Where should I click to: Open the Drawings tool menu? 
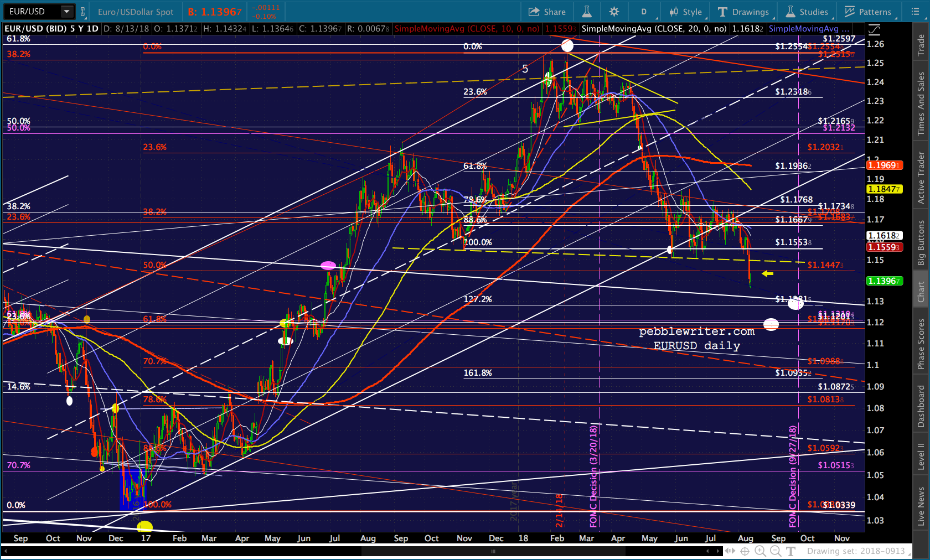coord(743,12)
